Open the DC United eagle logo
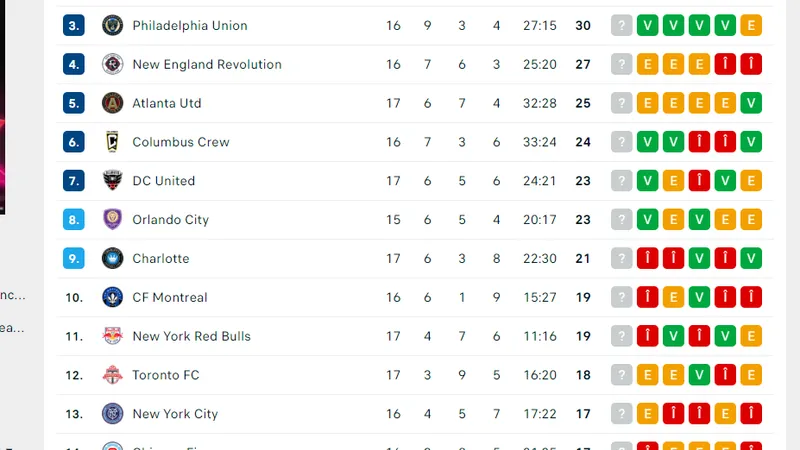800x450 pixels. pos(112,181)
